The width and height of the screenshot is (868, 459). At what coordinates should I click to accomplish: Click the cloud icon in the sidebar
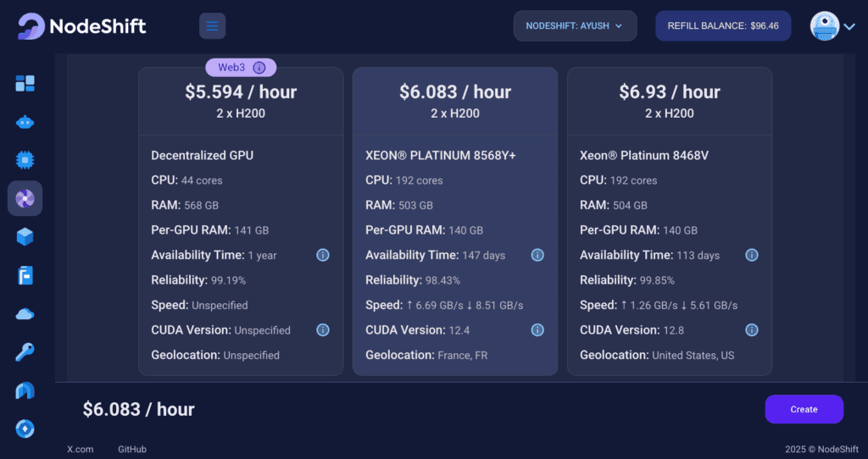[x=25, y=314]
